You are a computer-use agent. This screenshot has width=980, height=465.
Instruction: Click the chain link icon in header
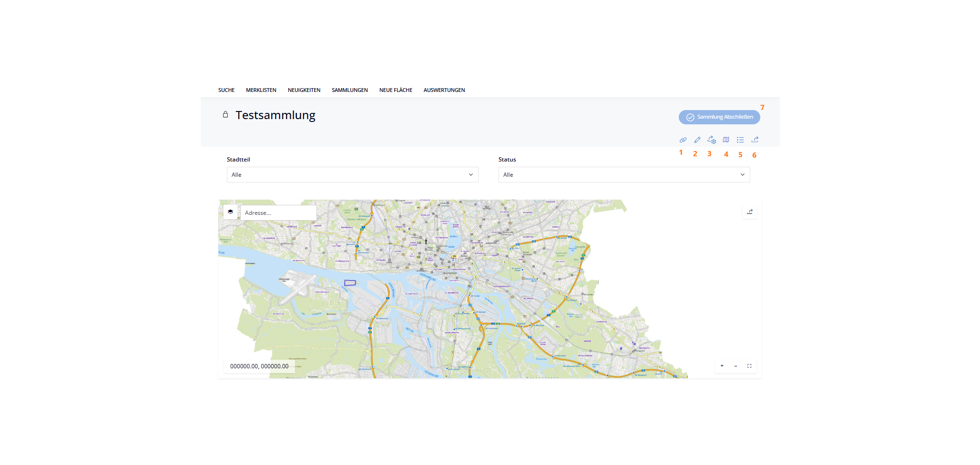[x=683, y=140]
